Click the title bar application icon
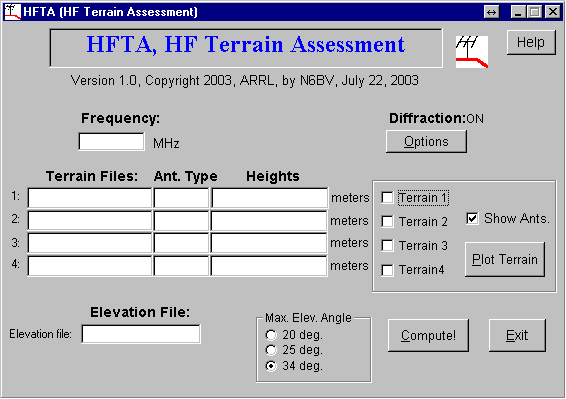Screen dimensions: 566x399 tap(12, 12)
